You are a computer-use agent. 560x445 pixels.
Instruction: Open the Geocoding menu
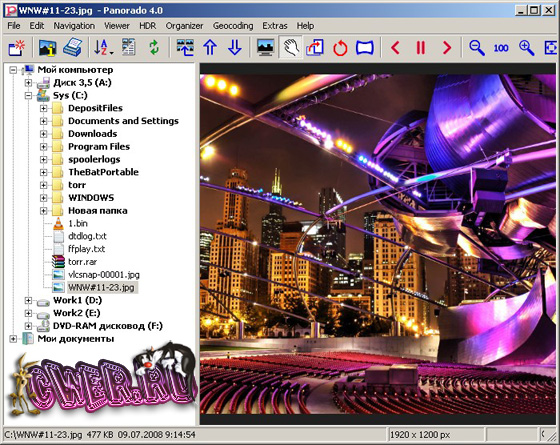click(x=233, y=26)
